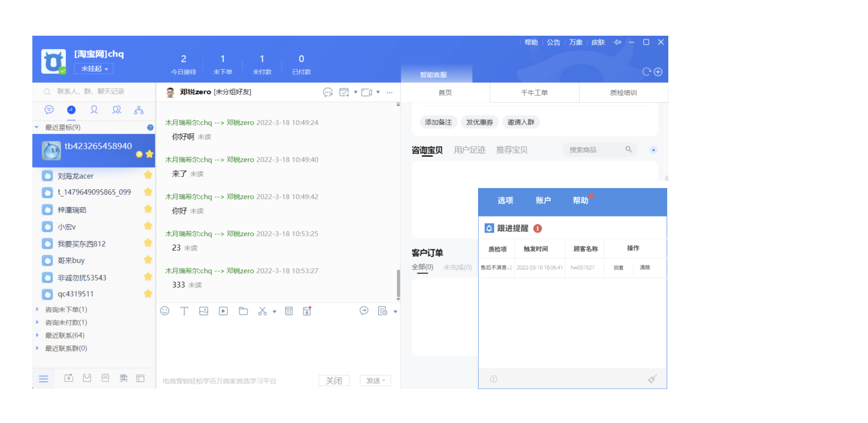This screenshot has height=423, width=868.
Task: Toggle star on t_1479649095865_099 contact
Action: pos(148,191)
